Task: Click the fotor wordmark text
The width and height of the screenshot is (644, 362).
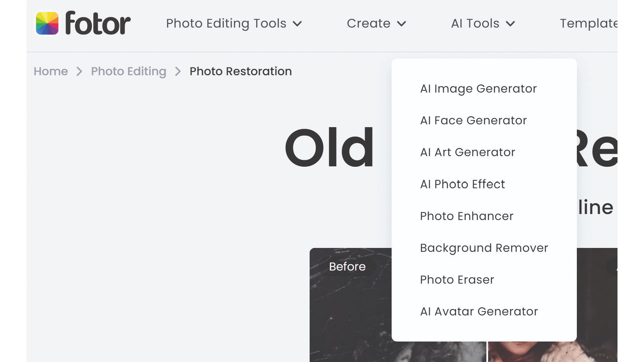Action: click(98, 23)
